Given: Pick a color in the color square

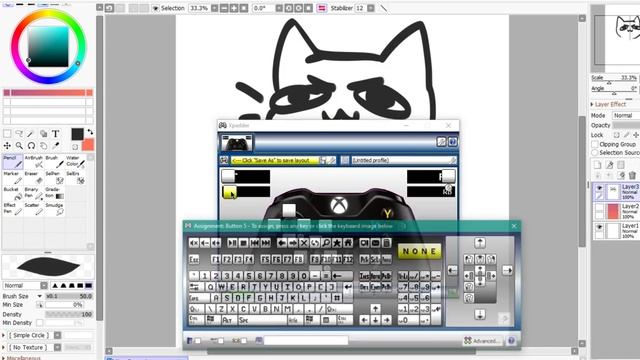Looking at the screenshot, I should coord(48,47).
